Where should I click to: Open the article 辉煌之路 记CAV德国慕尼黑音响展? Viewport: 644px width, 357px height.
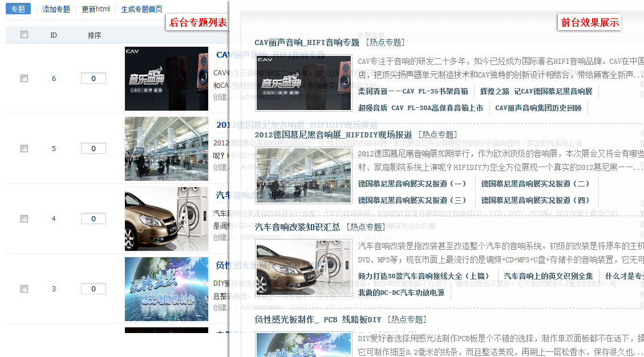[536, 91]
